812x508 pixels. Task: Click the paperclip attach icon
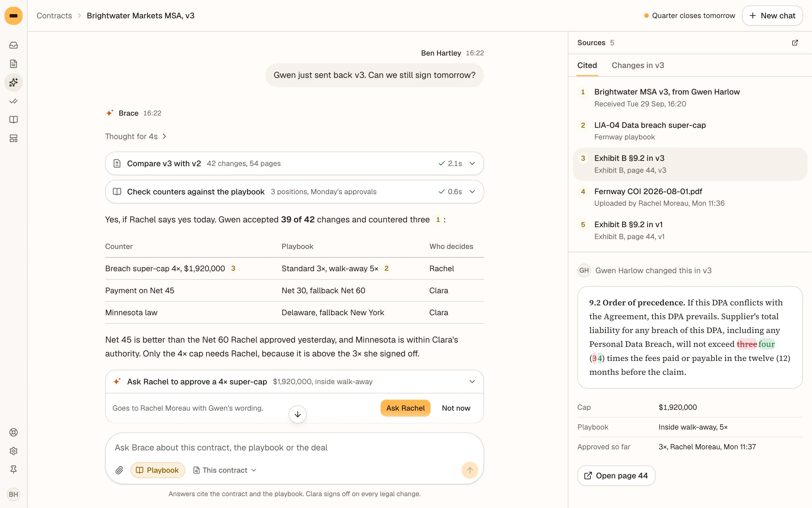(119, 470)
